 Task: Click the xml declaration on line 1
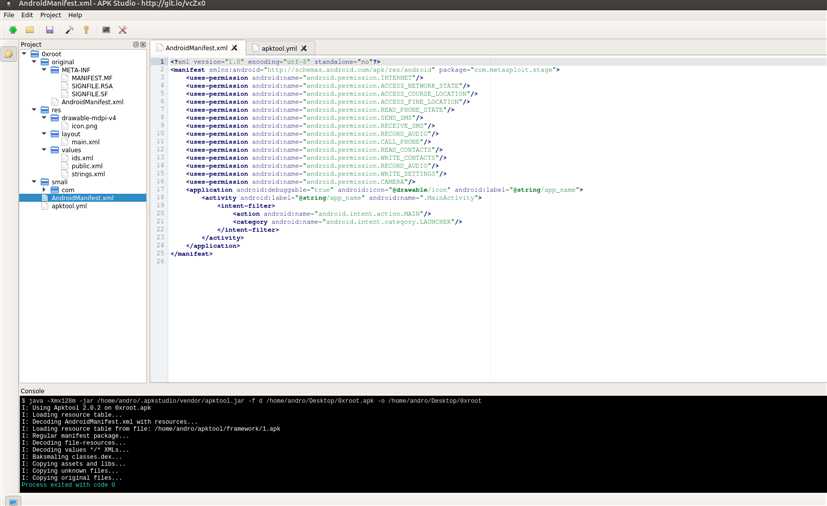click(x=275, y=62)
